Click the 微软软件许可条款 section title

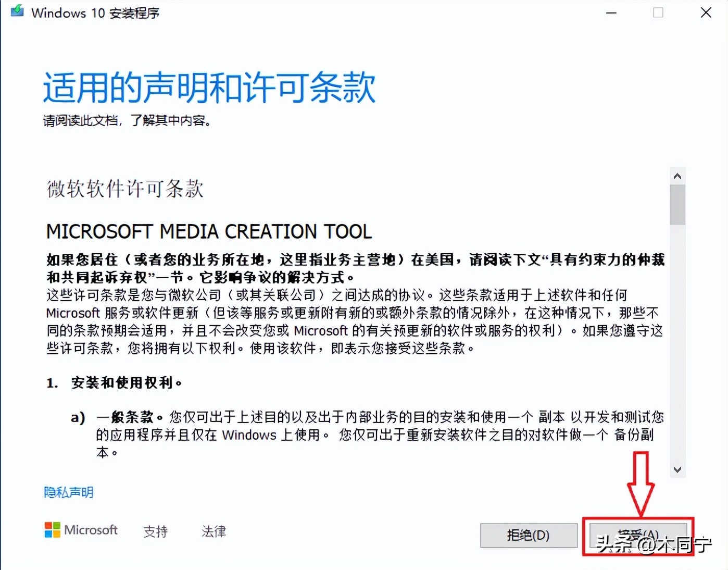[x=124, y=189]
